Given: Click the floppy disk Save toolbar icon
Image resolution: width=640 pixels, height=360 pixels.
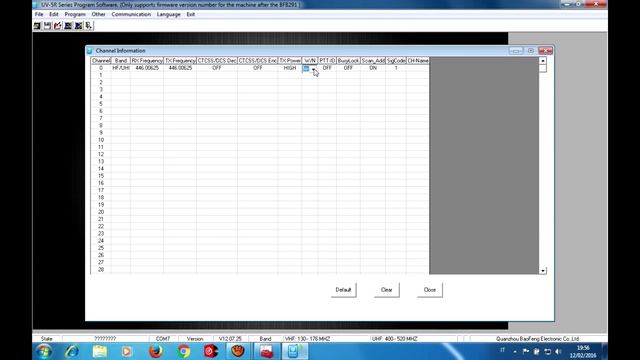Looking at the screenshot, I should [x=47, y=26].
